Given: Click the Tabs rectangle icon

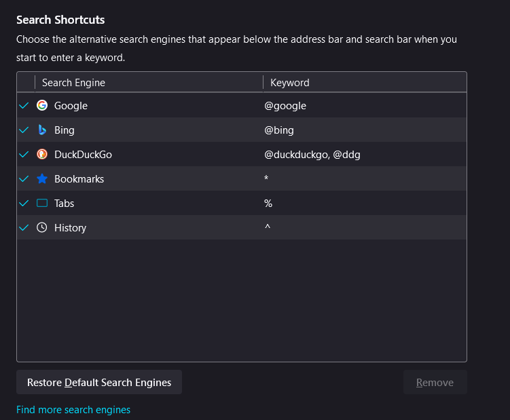Looking at the screenshot, I should 42,204.
